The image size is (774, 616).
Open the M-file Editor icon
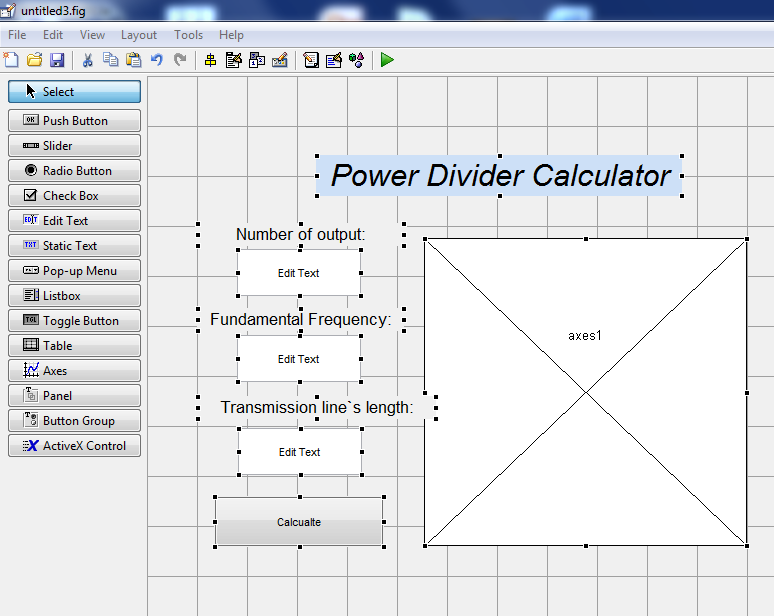click(310, 60)
